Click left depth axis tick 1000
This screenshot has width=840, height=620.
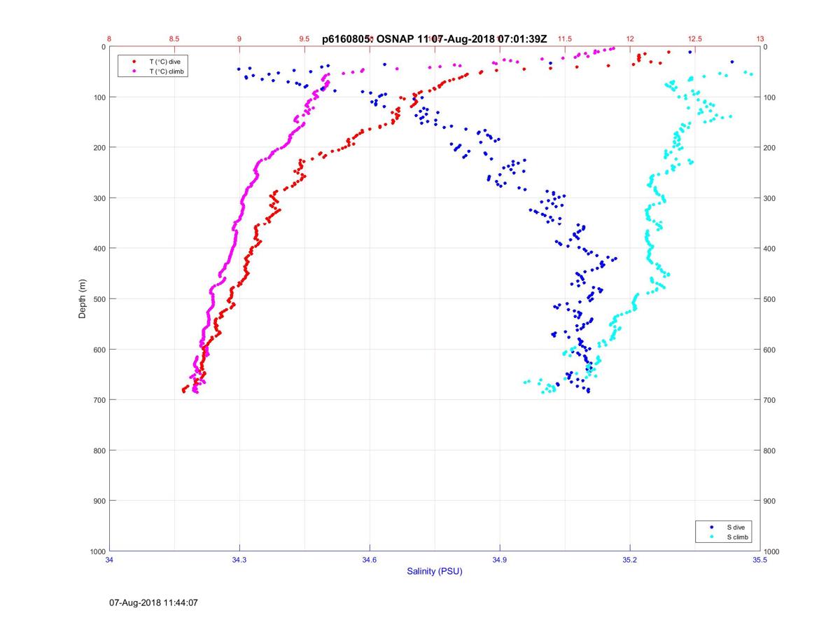97,551
